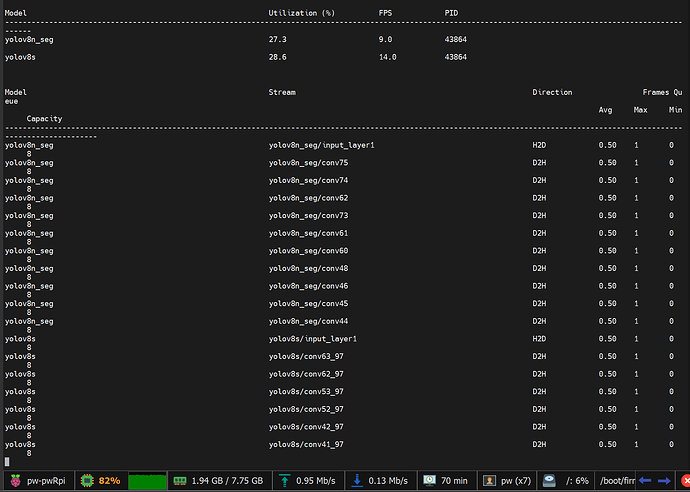Click the 1.94 GB / 7.75 GB memory readout
This screenshot has width=690, height=492.
tap(229, 480)
